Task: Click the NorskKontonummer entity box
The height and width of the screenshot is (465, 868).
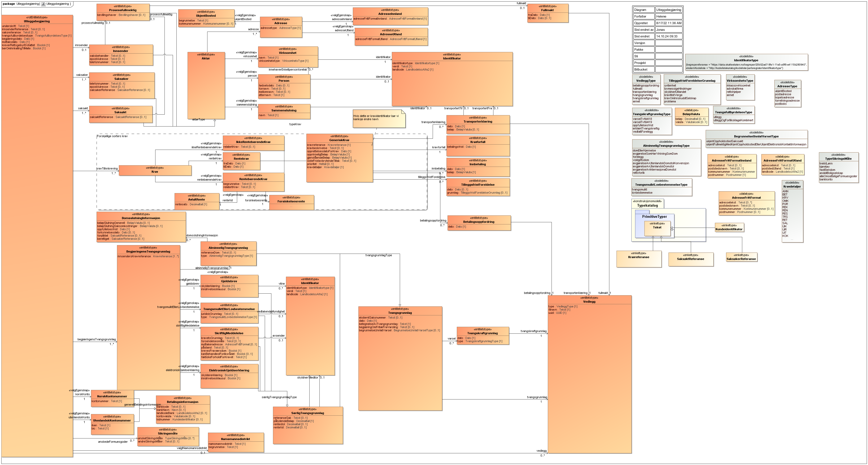Action: pos(112,398)
